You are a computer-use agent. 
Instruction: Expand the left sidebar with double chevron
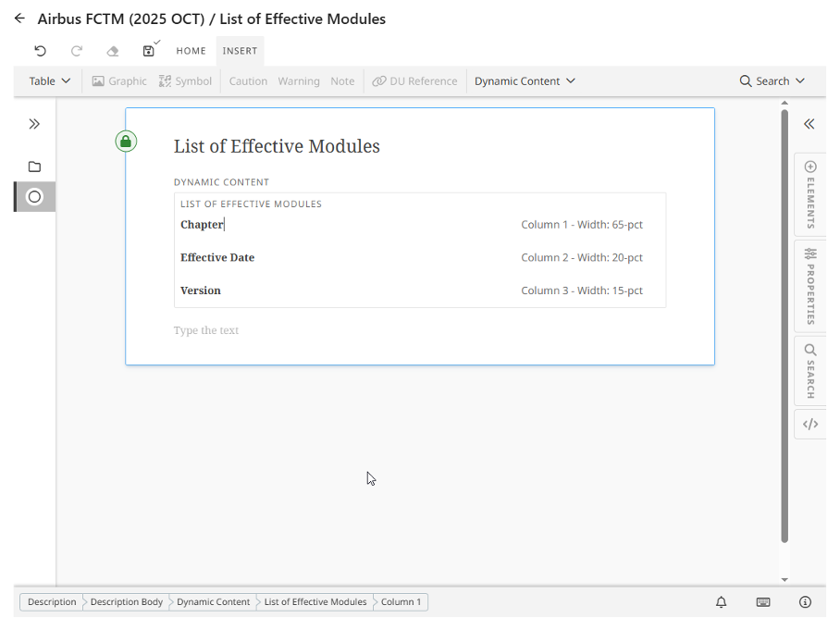coord(34,124)
